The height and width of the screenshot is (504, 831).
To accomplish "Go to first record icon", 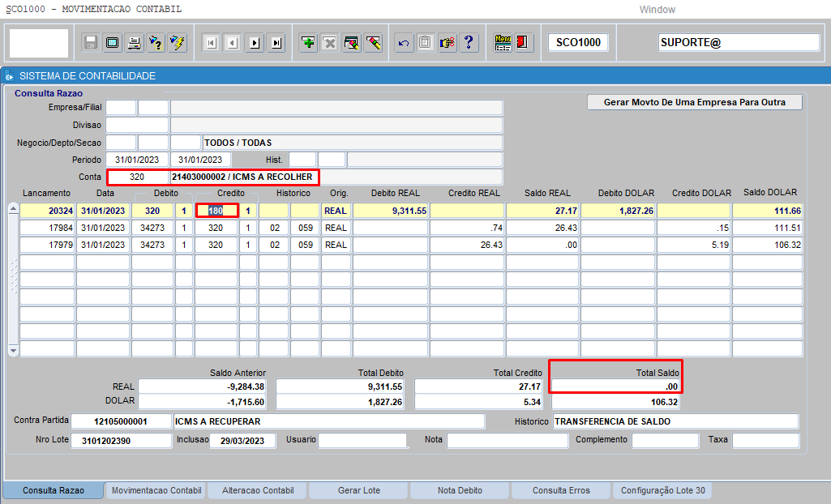I will click(211, 42).
